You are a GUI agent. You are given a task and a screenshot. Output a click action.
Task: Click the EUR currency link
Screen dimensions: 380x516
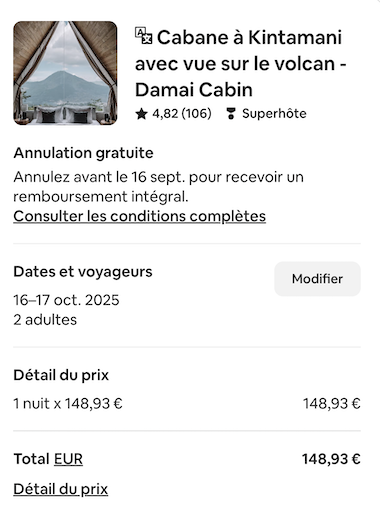click(68, 459)
